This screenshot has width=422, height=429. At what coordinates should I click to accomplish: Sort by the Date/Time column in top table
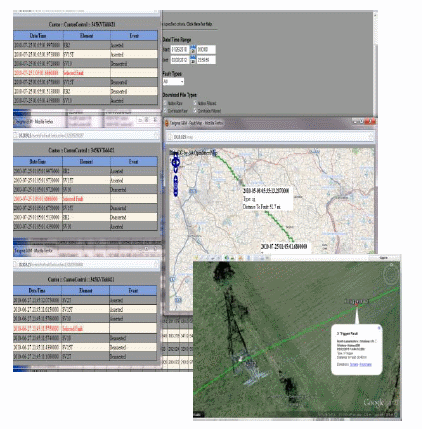click(38, 36)
